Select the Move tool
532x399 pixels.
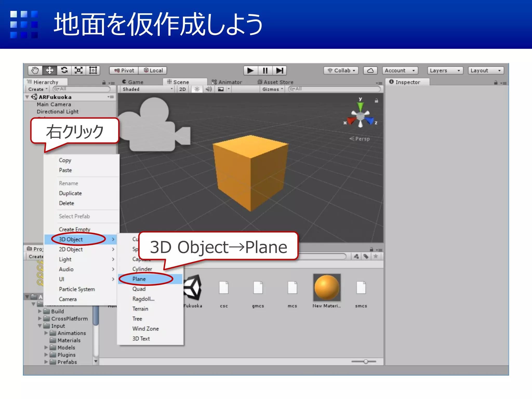[x=50, y=70]
